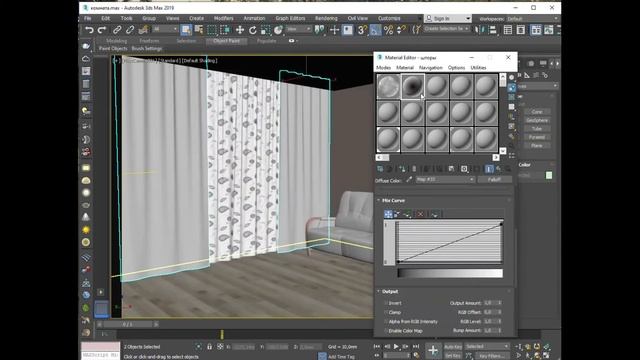Click the Falloff map type button
Image resolution: width=640 pixels, height=360 pixels.
pyautogui.click(x=494, y=180)
